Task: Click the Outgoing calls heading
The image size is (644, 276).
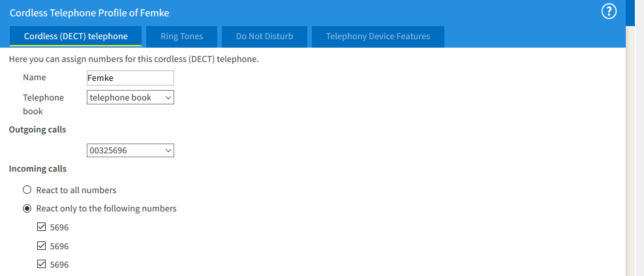Action: [x=37, y=129]
